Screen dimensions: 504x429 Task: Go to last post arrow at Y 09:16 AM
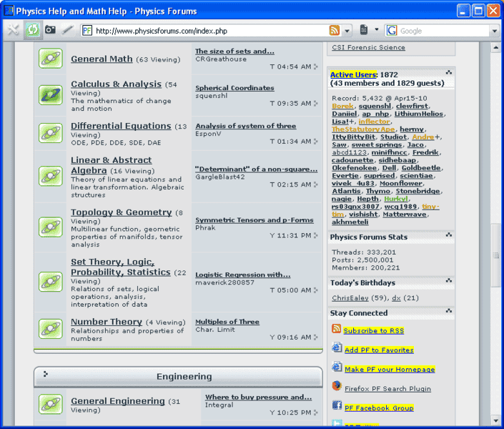[316, 337]
